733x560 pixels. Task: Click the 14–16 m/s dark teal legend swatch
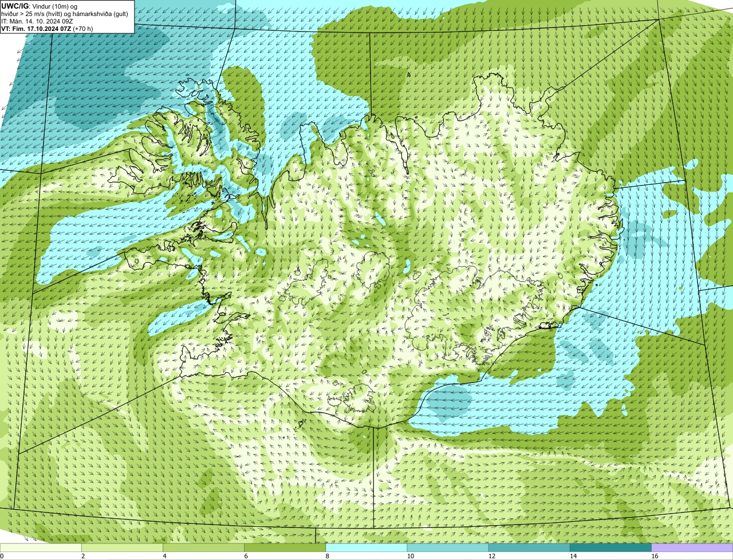(611, 547)
